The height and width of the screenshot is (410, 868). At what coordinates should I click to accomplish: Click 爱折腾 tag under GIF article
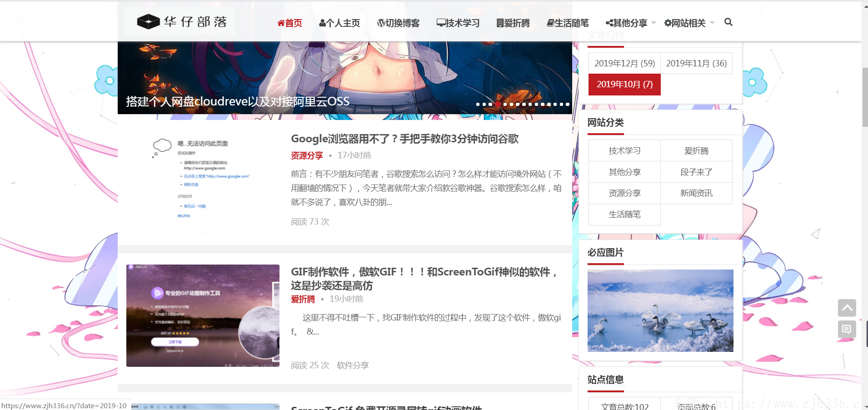click(303, 299)
